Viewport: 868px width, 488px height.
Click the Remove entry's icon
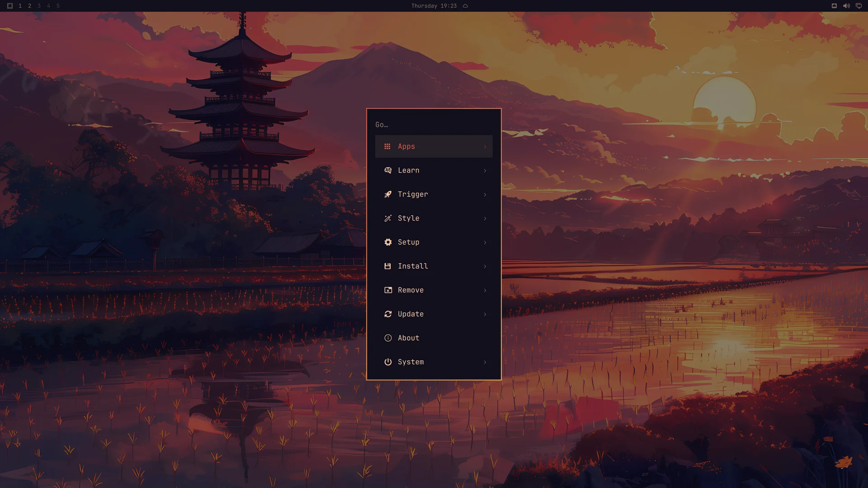(388, 290)
